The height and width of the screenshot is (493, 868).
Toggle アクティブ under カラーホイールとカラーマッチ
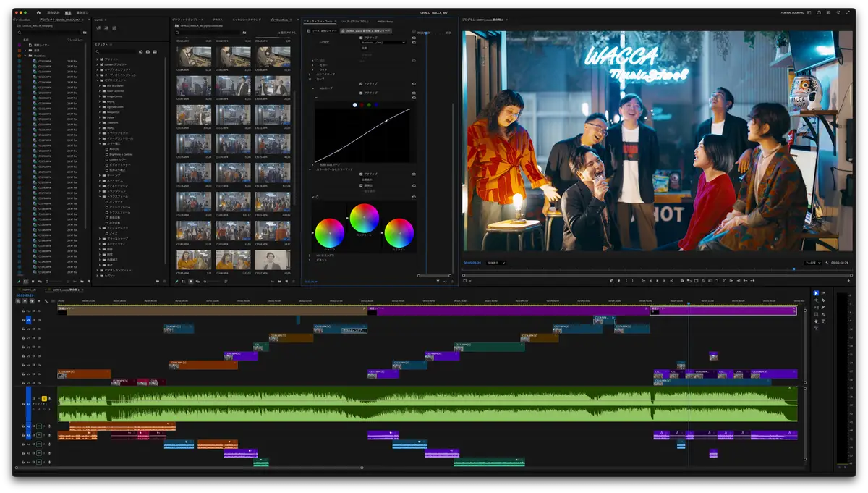pos(361,174)
